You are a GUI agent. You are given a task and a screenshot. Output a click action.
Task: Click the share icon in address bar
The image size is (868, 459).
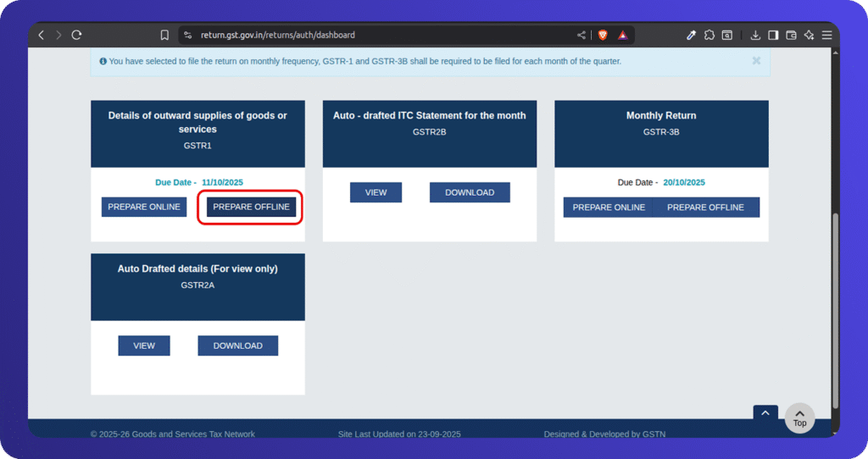[581, 35]
